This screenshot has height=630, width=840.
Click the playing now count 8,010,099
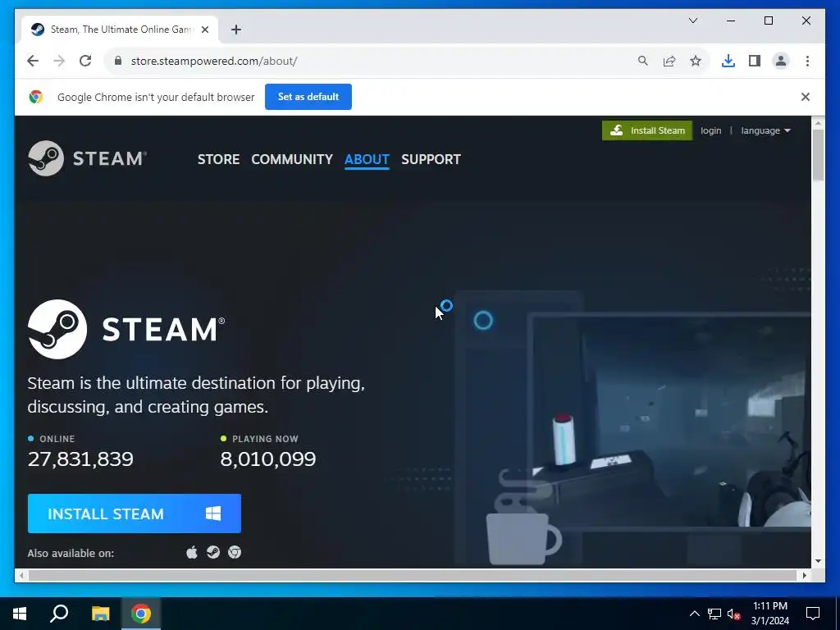click(268, 459)
